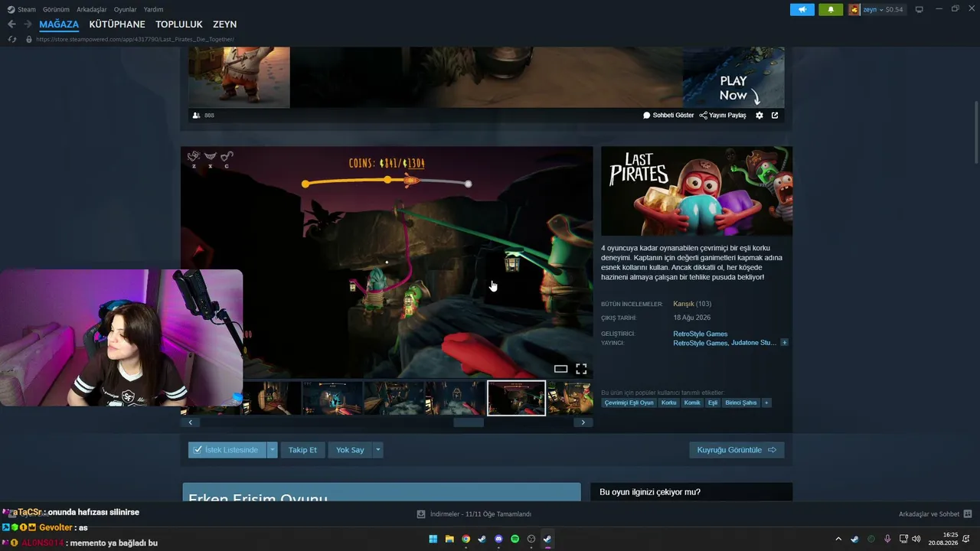Open the screenshot in fullscreen

point(581,369)
